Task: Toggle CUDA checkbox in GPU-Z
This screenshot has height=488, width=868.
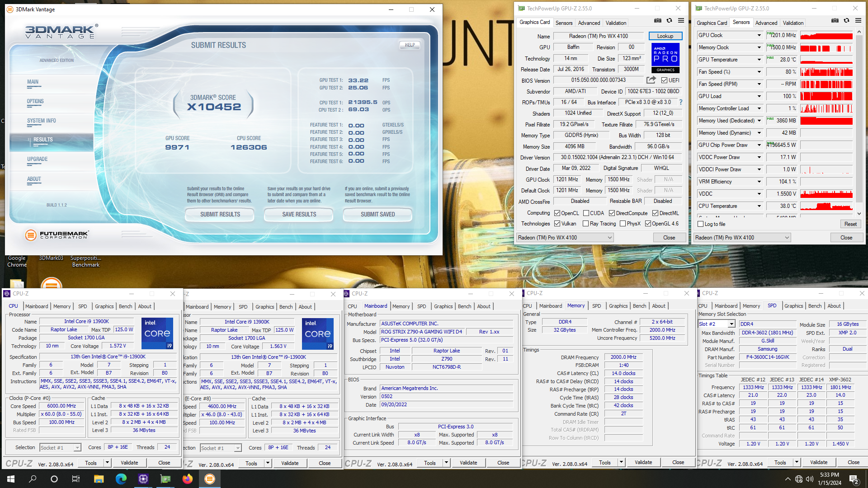Action: click(586, 213)
